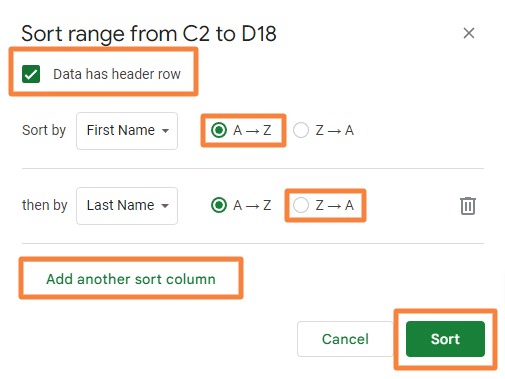Open the then by Last Name dropdown

point(127,206)
